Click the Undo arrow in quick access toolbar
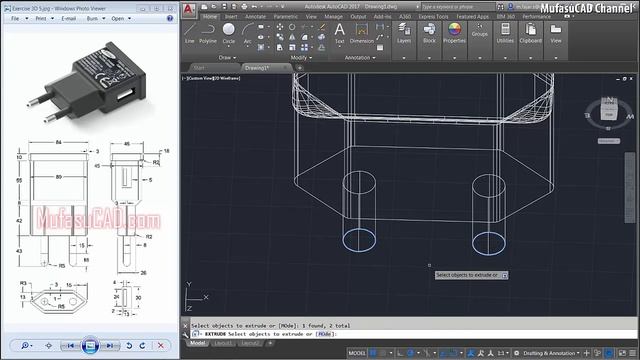This screenshot has height=360, width=640. (x=254, y=7)
